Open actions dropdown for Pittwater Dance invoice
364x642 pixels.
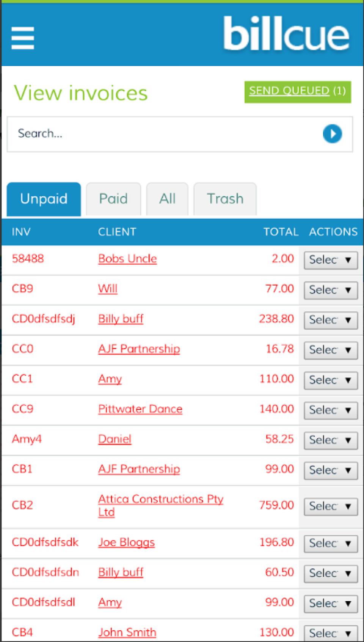[331, 410]
